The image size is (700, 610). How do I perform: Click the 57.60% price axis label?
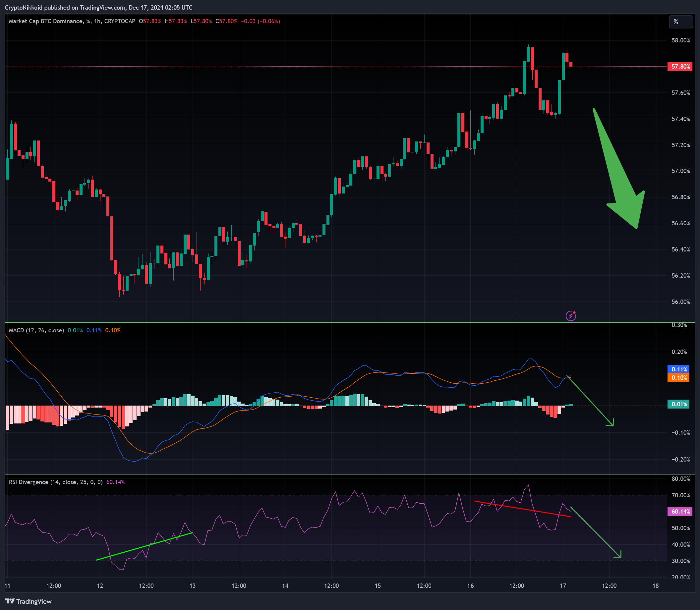(x=681, y=92)
